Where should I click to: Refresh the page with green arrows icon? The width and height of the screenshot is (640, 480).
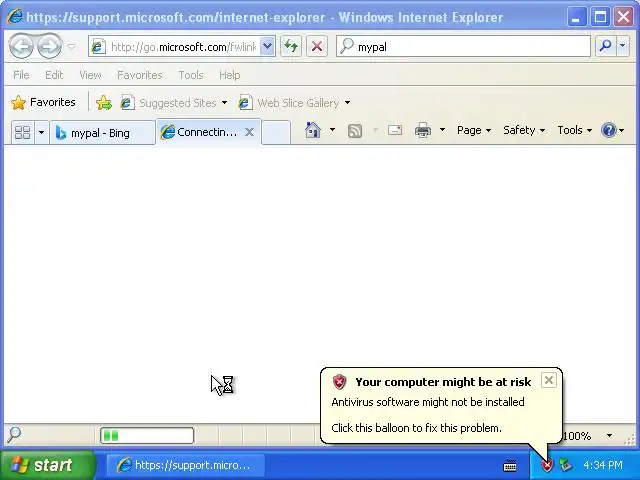291,46
